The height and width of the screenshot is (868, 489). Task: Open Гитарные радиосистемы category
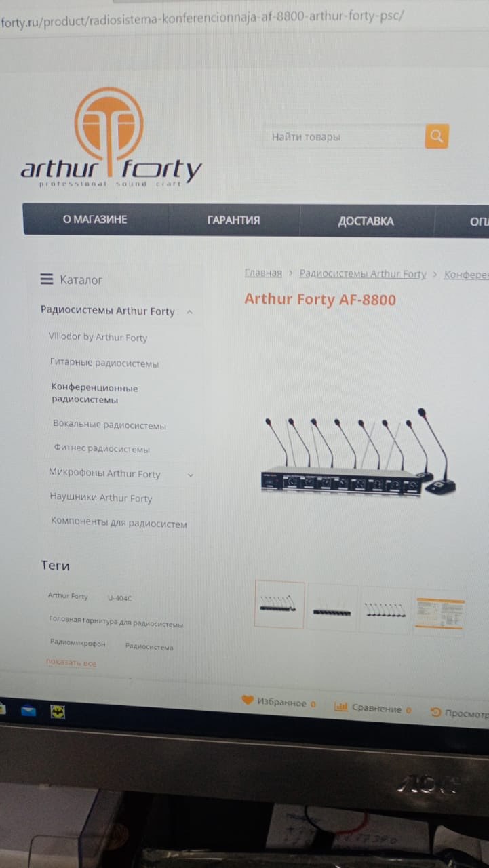(104, 363)
